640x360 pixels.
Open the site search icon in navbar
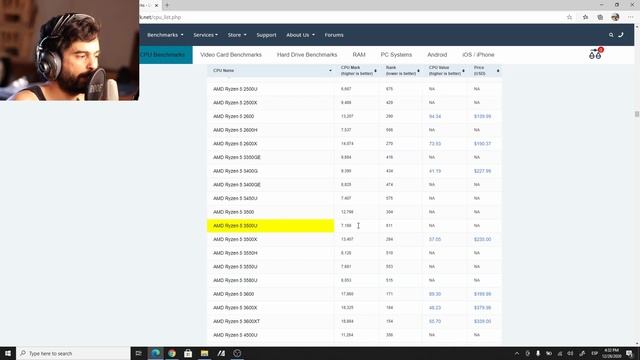coord(611,35)
